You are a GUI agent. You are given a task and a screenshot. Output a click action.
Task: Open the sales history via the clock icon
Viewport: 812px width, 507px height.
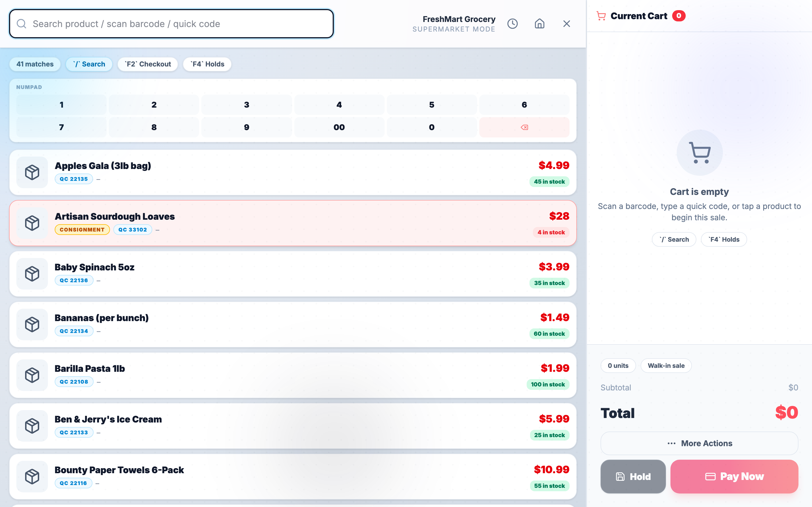[512, 23]
